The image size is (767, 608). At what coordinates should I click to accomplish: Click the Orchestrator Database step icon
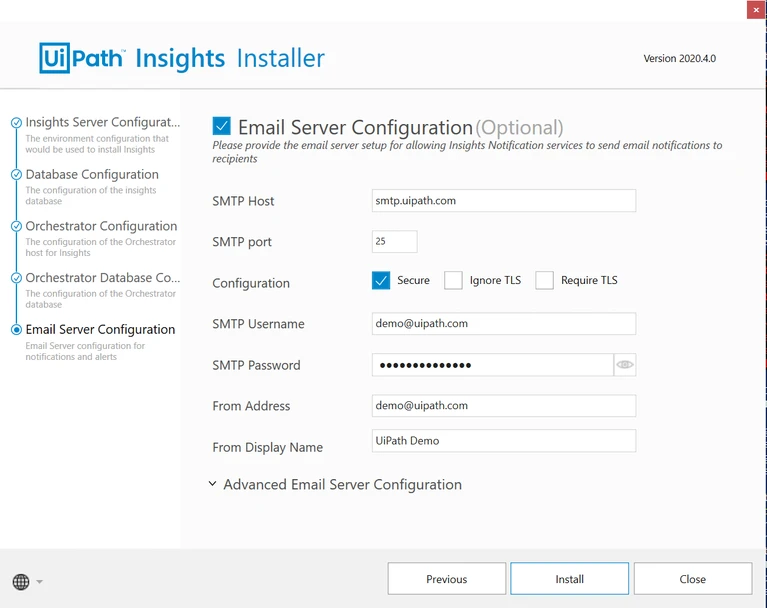click(17, 278)
